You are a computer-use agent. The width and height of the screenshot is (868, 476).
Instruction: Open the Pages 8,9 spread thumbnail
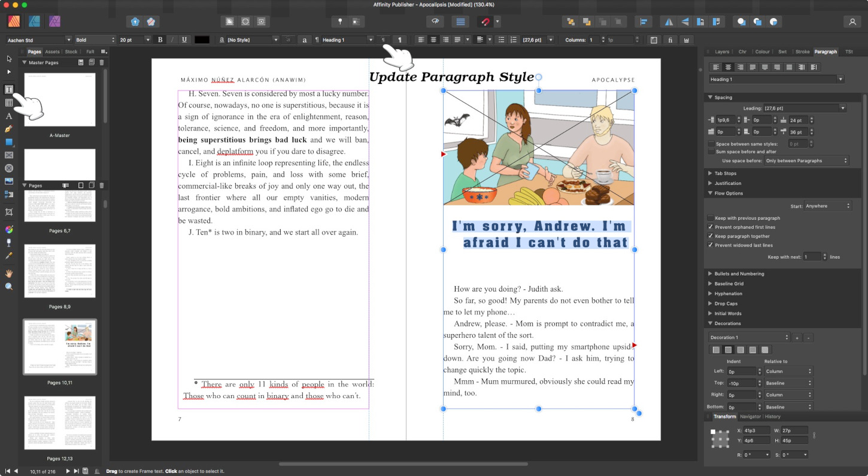(60, 271)
